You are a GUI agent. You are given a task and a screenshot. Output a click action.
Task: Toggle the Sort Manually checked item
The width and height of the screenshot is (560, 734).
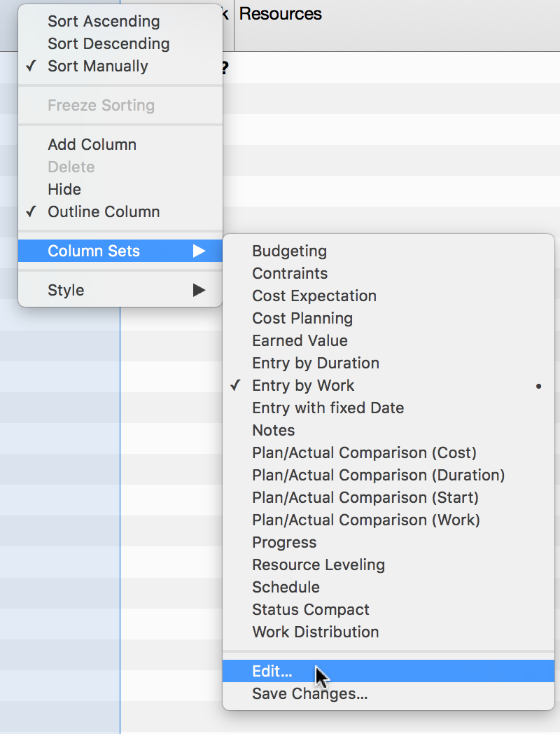[x=120, y=67]
